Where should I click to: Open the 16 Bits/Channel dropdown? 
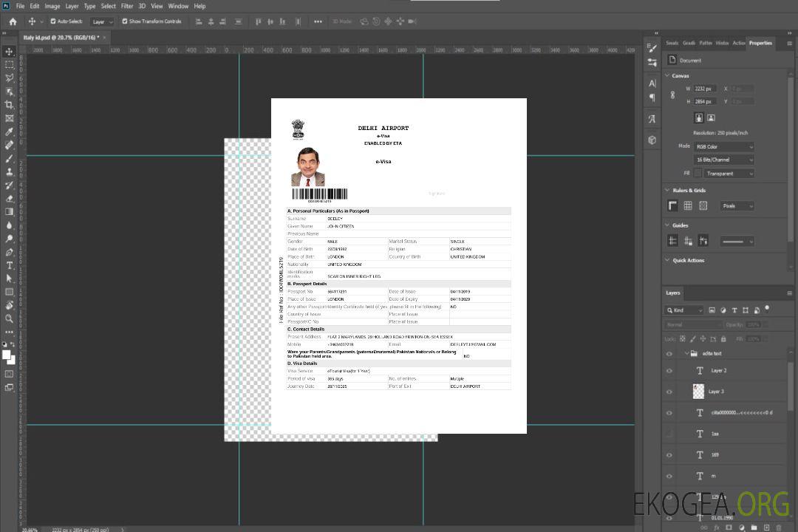tap(723, 160)
